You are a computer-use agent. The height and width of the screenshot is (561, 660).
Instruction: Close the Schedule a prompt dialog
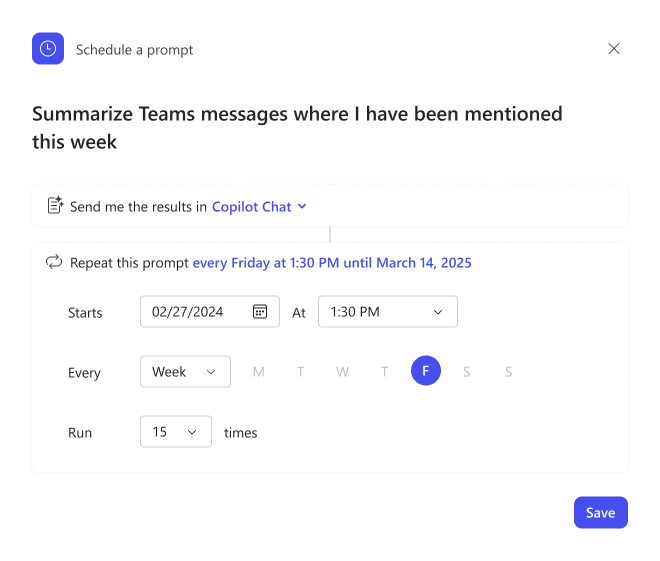click(614, 48)
